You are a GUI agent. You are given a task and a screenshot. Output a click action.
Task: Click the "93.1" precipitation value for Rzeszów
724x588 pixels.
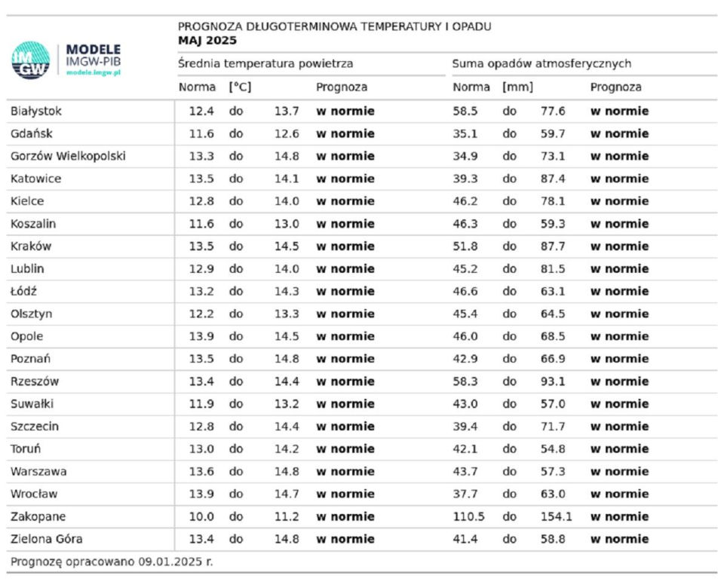[x=553, y=381]
